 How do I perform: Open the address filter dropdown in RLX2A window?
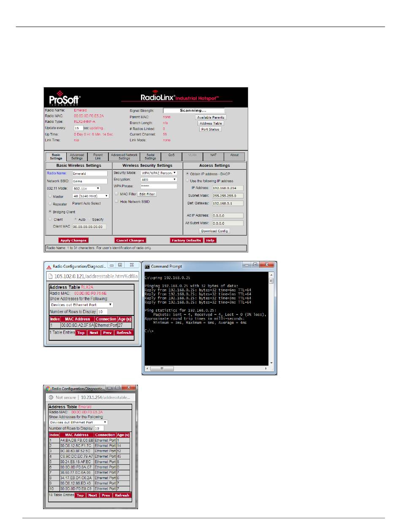(x=81, y=304)
